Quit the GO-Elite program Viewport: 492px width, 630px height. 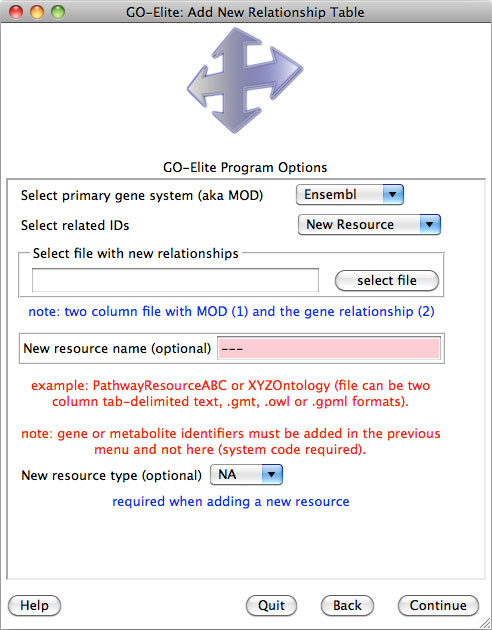coord(272,605)
